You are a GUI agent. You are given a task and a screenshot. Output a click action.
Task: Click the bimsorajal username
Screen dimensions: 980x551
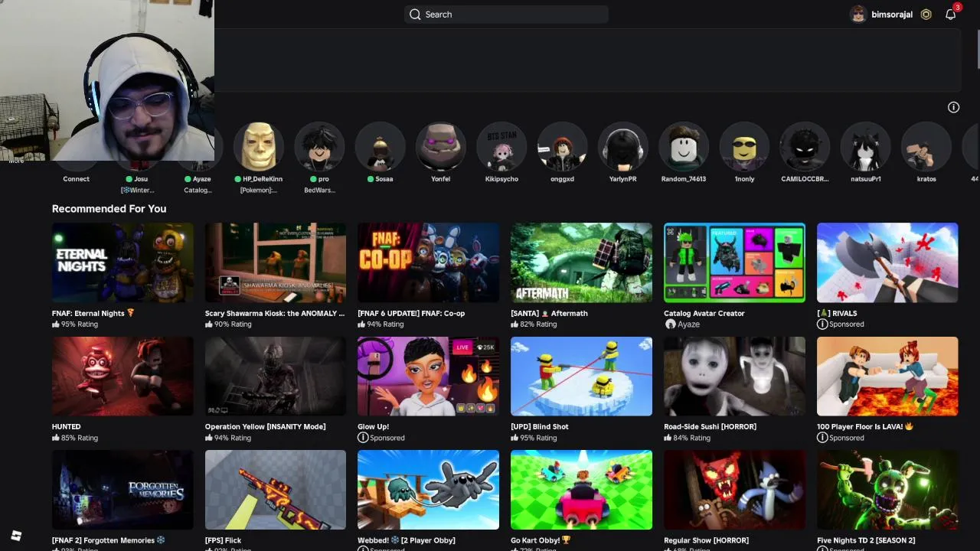[892, 15]
